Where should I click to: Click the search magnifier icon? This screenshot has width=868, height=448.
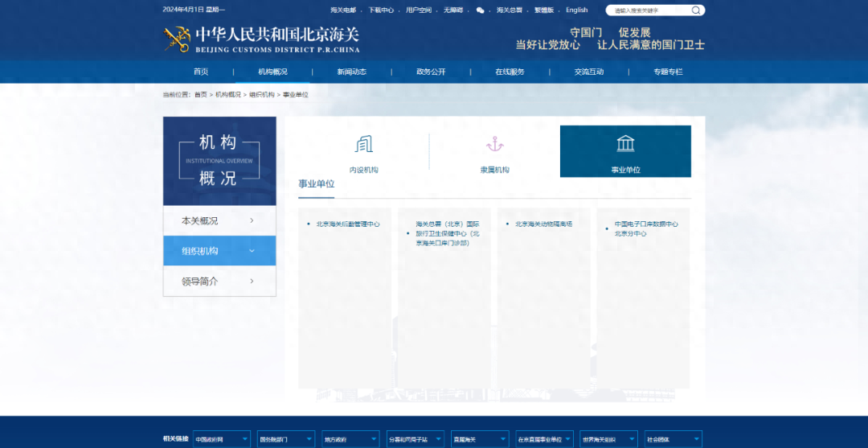[696, 10]
